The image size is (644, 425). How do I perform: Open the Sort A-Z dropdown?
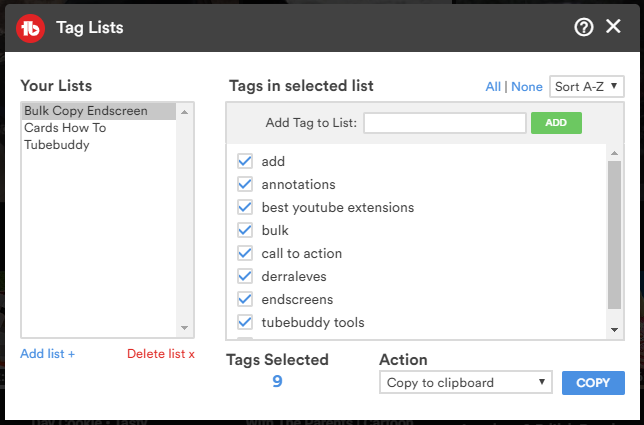[587, 87]
